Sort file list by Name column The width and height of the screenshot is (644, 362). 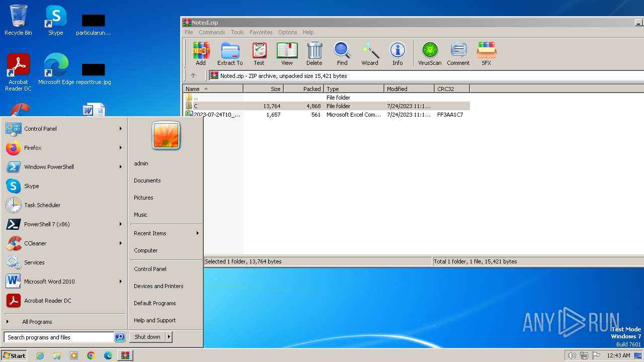pos(213,89)
